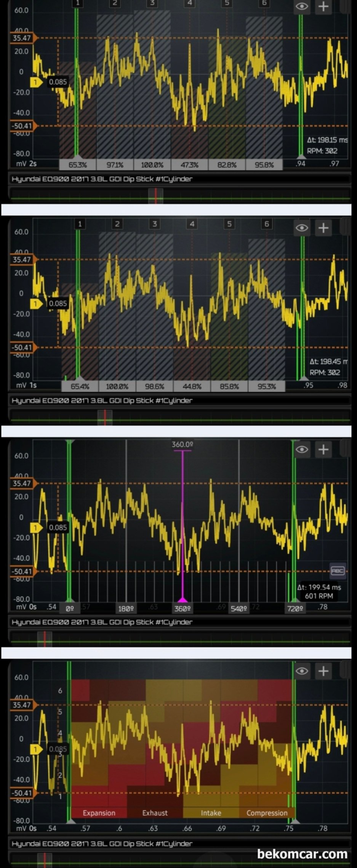Click the 97.1% cylinder value cell
The height and width of the screenshot is (868, 357).
click(115, 165)
